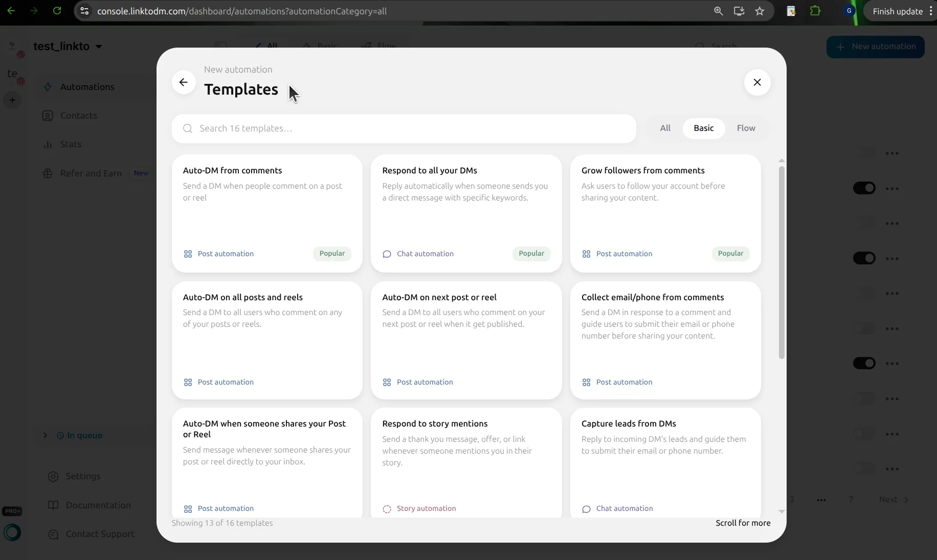This screenshot has width=937, height=560.
Task: Switch to the All templates tab
Action: 665,128
